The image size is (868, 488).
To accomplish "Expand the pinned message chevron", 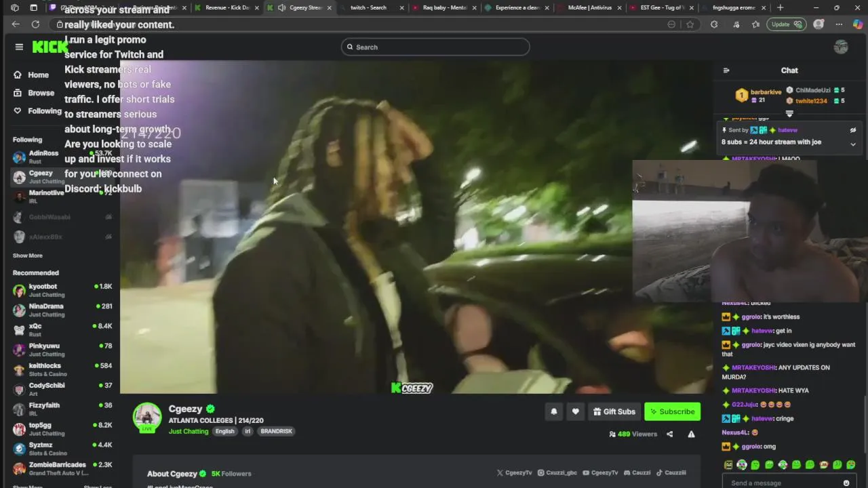I will (x=853, y=144).
